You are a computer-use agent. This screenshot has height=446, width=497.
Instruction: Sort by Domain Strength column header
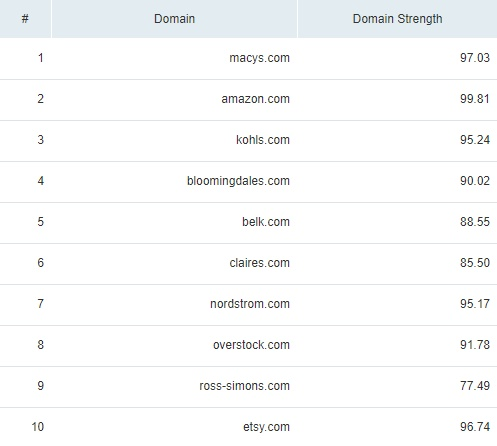click(x=397, y=19)
